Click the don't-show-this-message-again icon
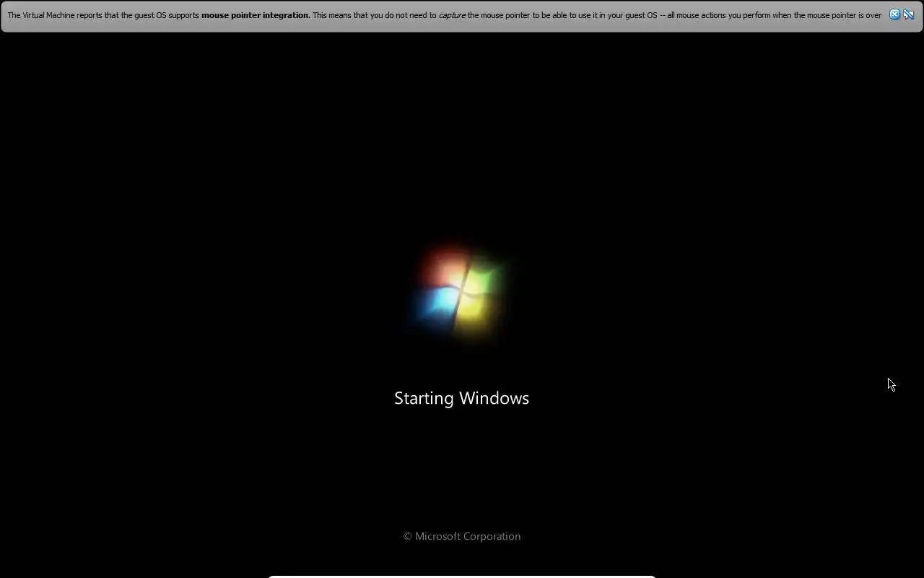The image size is (924, 578). (x=909, y=14)
